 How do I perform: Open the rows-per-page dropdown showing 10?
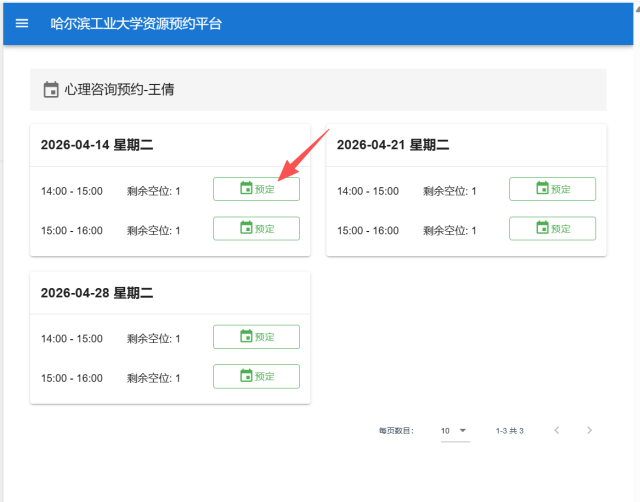coord(455,430)
